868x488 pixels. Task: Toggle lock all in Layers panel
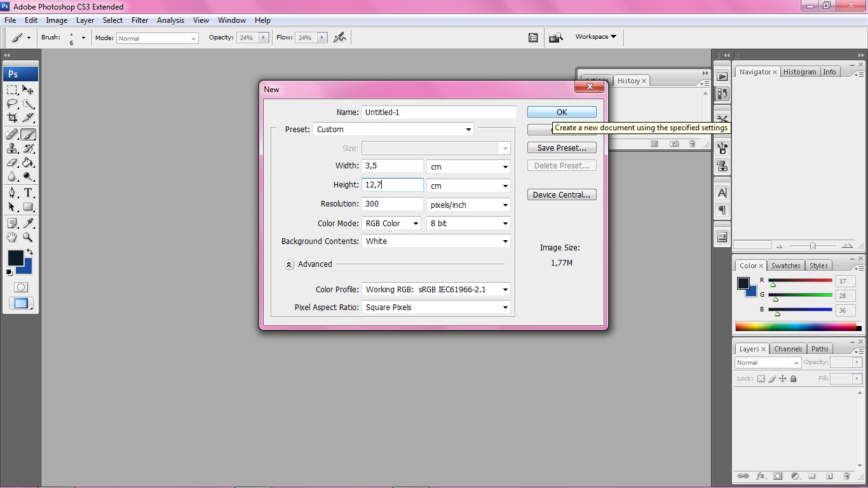(793, 379)
